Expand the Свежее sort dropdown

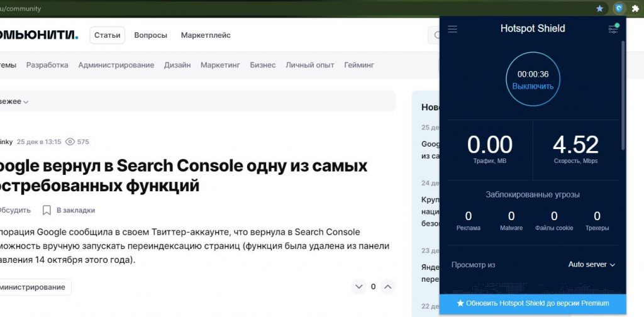coord(14,101)
